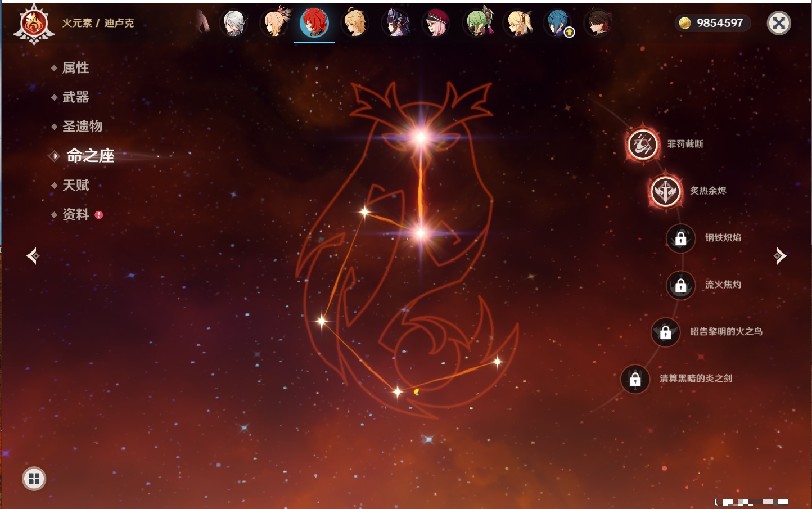Open the 属性 attributes menu
Viewport: 812px width, 509px height.
(75, 68)
